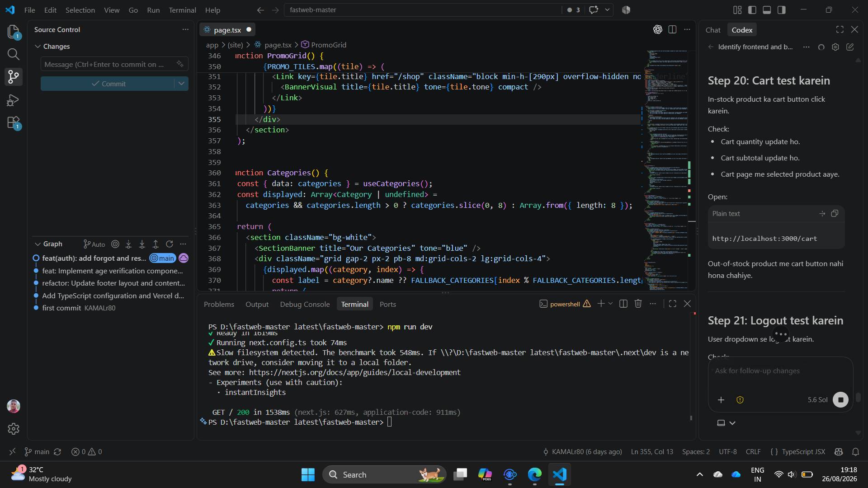The height and width of the screenshot is (488, 868).
Task: Open the Explorer view in activity bar
Action: 14,31
